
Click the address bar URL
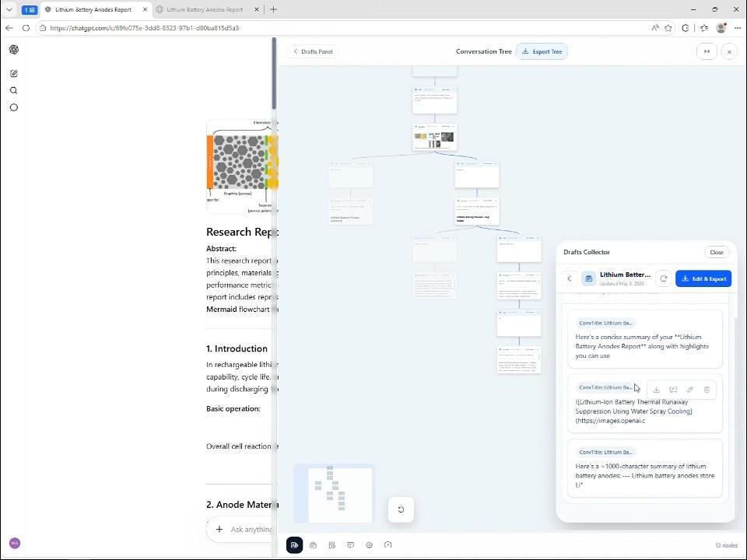(x=145, y=28)
